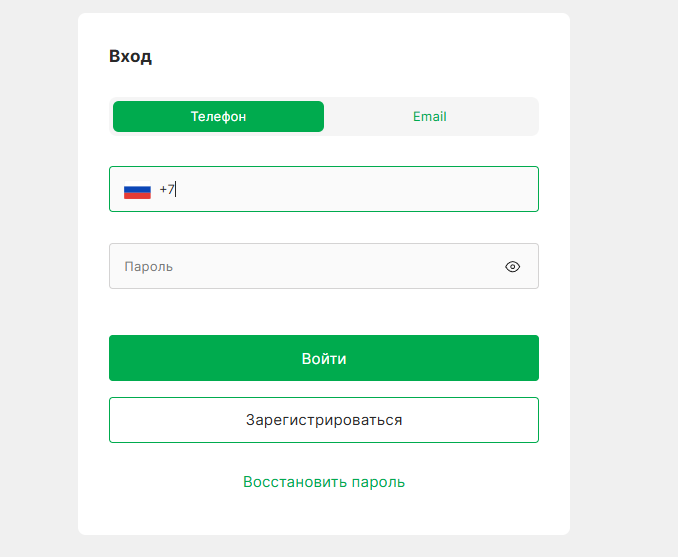
Task: Click the Russian flag icon
Action: pyautogui.click(x=137, y=190)
